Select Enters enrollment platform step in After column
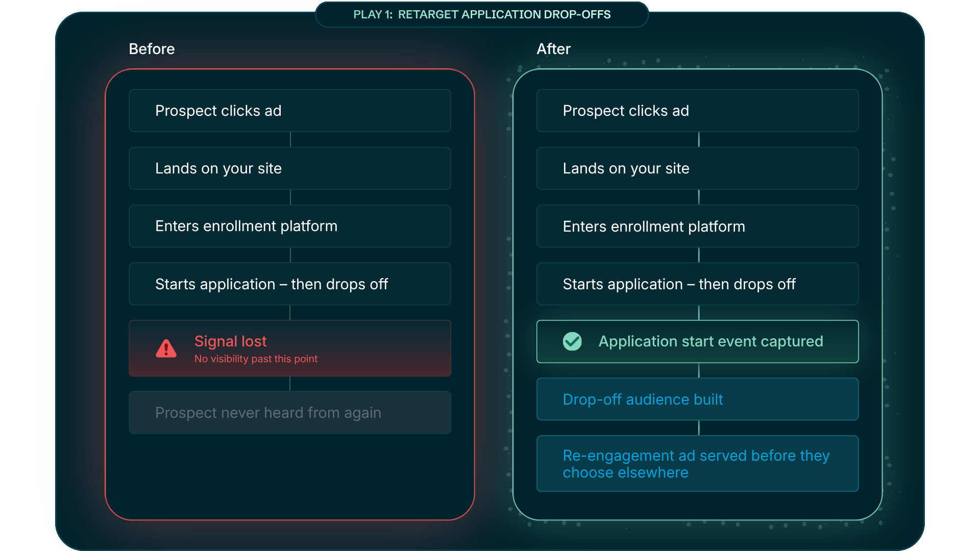This screenshot has height=551, width=980. (x=697, y=226)
